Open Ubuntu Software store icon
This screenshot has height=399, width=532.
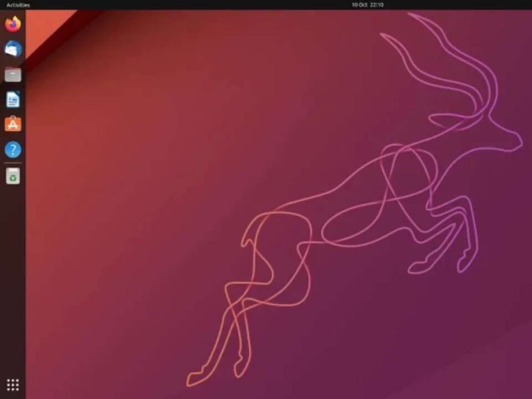pyautogui.click(x=13, y=124)
